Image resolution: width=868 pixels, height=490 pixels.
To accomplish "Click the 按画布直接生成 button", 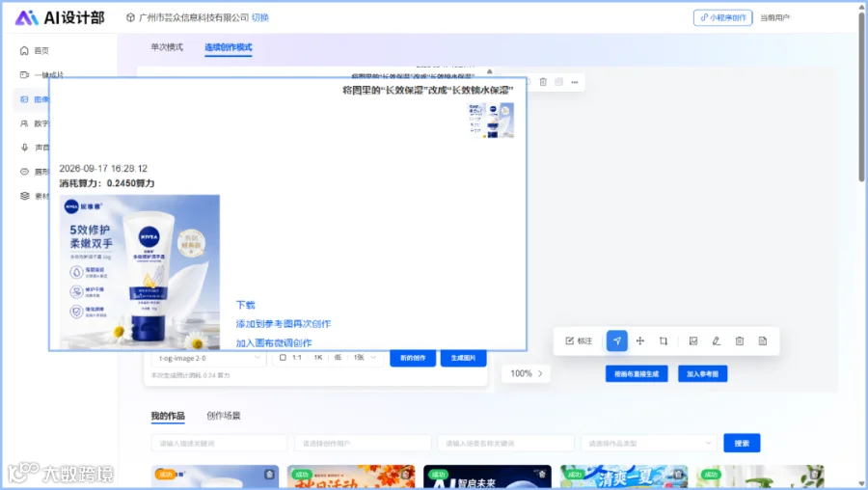I will coord(637,373).
